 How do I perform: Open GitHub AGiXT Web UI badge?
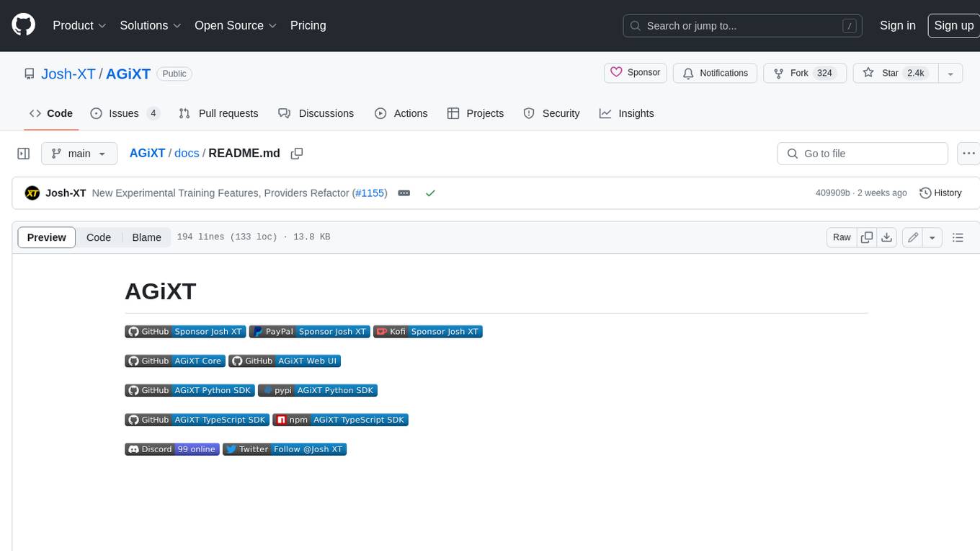285,361
